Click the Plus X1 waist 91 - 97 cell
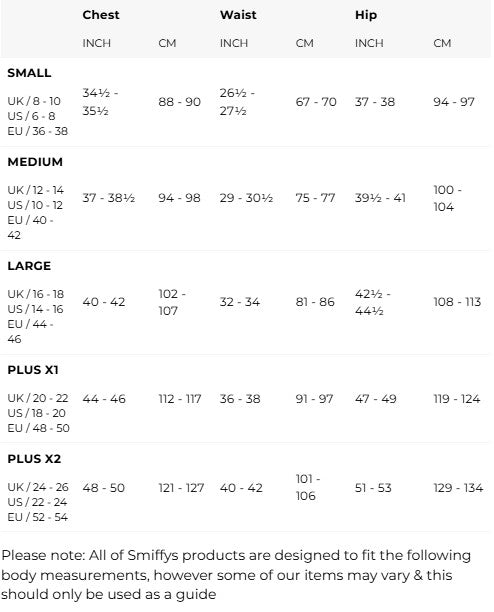The width and height of the screenshot is (494, 612). click(315, 399)
